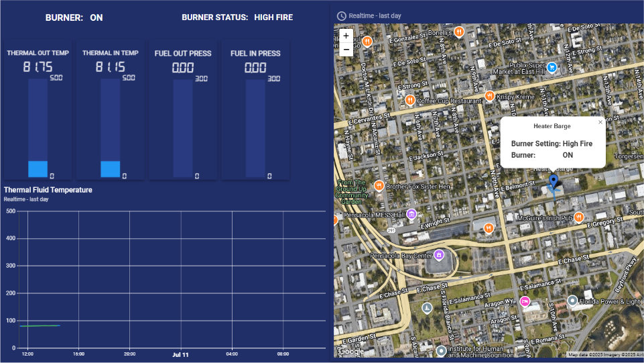Click the 04:00 time axis label
Image resolution: width=644 pixels, height=363 pixels.
[x=232, y=354]
